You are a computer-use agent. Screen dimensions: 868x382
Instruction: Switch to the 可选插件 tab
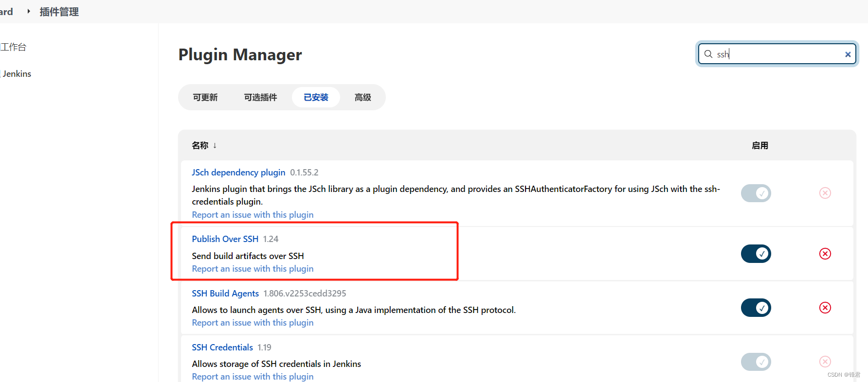click(x=260, y=97)
